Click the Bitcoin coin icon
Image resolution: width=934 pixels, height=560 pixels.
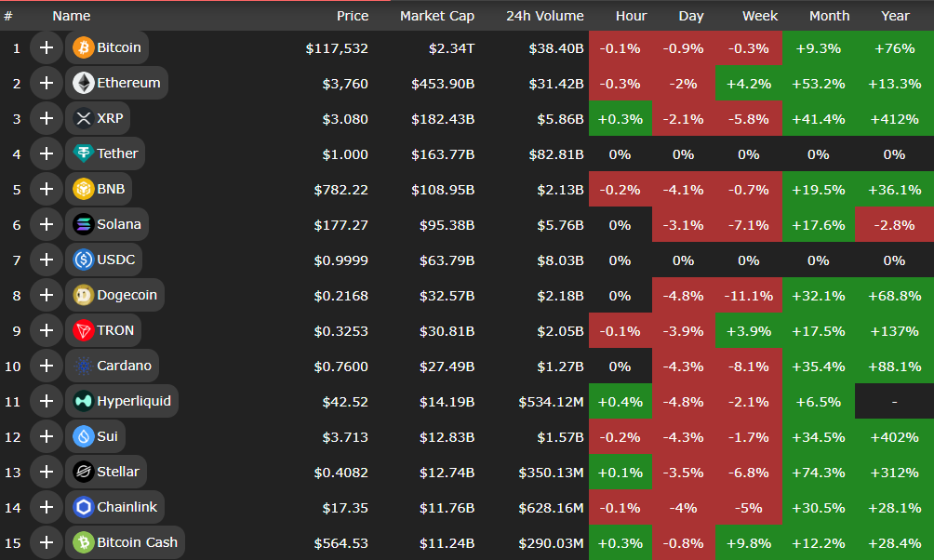[x=83, y=47]
